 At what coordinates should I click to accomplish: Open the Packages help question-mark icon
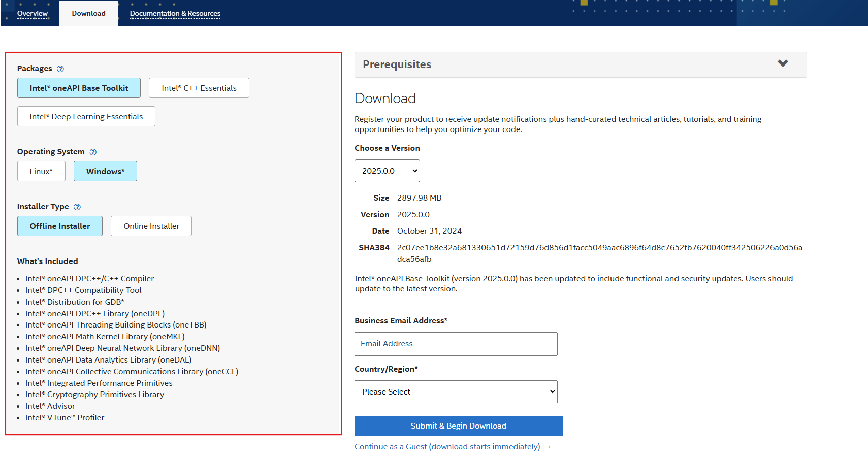click(60, 69)
